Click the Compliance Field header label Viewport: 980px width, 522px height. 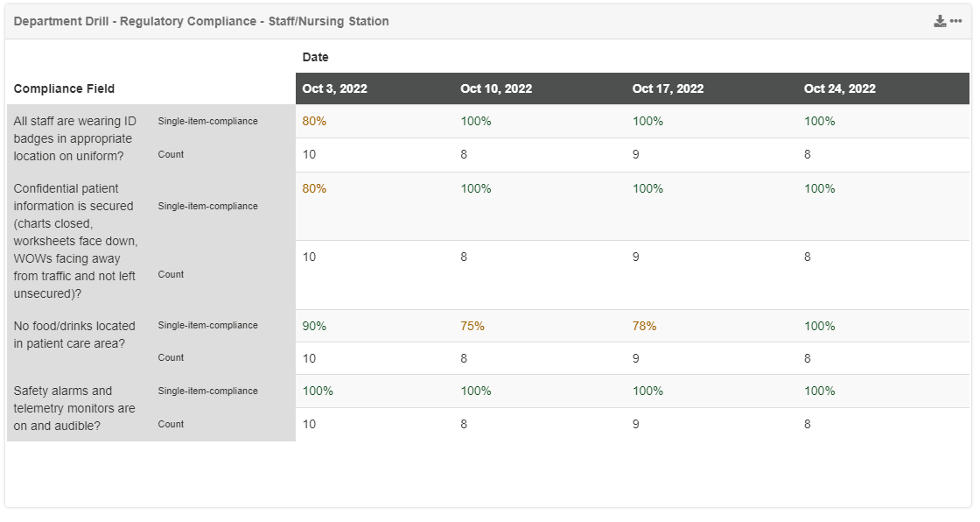coord(64,88)
